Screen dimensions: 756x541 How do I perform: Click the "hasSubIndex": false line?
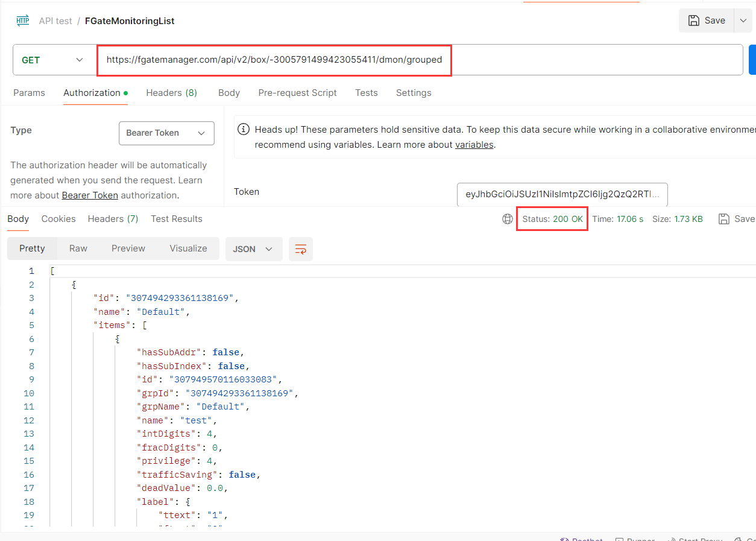click(194, 366)
